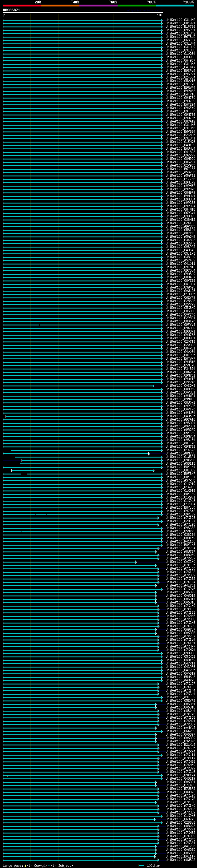Select subject label UniRef100_Q3LUM2

(180, 33)
